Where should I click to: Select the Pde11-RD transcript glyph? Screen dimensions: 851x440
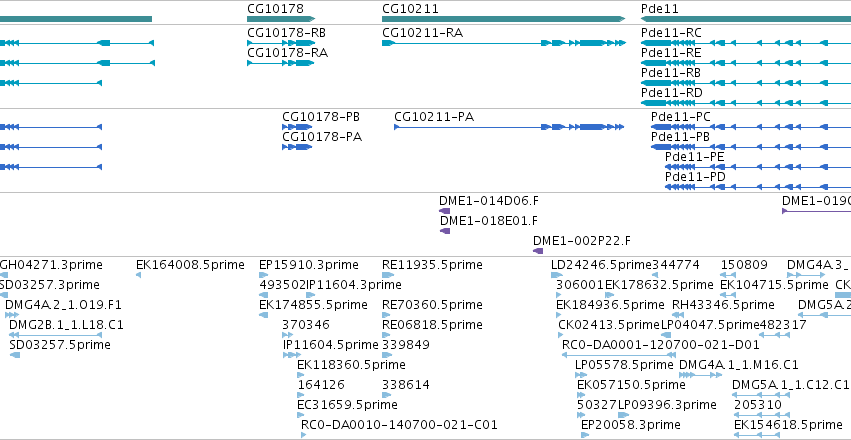(746, 103)
